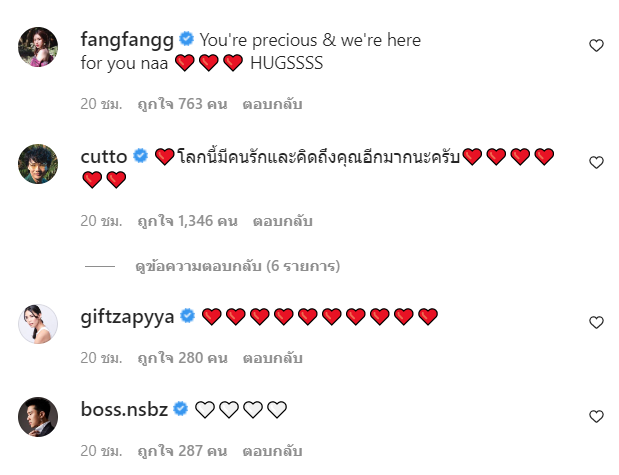Expand the 6 replies under cutto's comment

point(237,266)
